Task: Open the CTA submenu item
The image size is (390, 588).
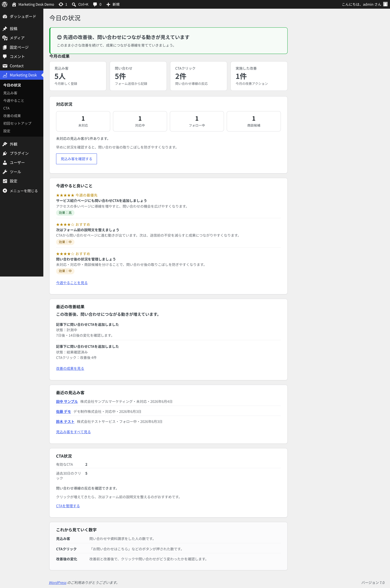Action: [6, 108]
